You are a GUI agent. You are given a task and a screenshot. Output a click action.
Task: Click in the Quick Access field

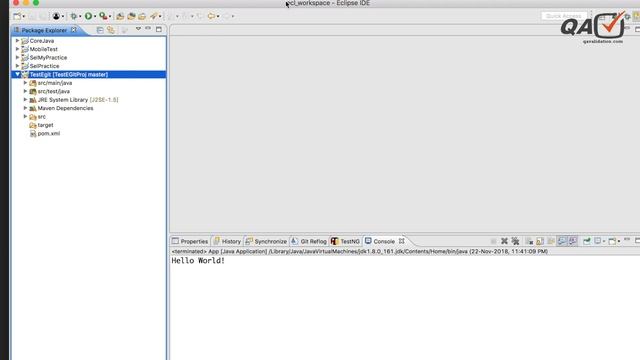pos(564,16)
